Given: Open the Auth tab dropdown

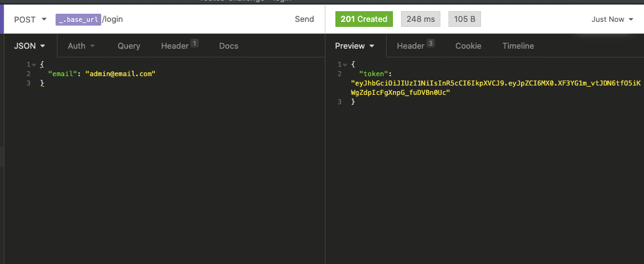Looking at the screenshot, I should (81, 46).
